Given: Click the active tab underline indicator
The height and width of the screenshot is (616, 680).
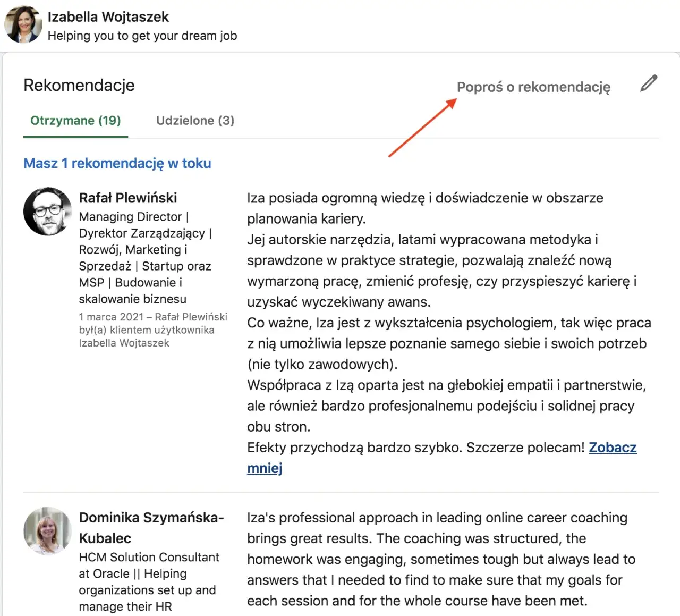Looking at the screenshot, I should coord(75,136).
